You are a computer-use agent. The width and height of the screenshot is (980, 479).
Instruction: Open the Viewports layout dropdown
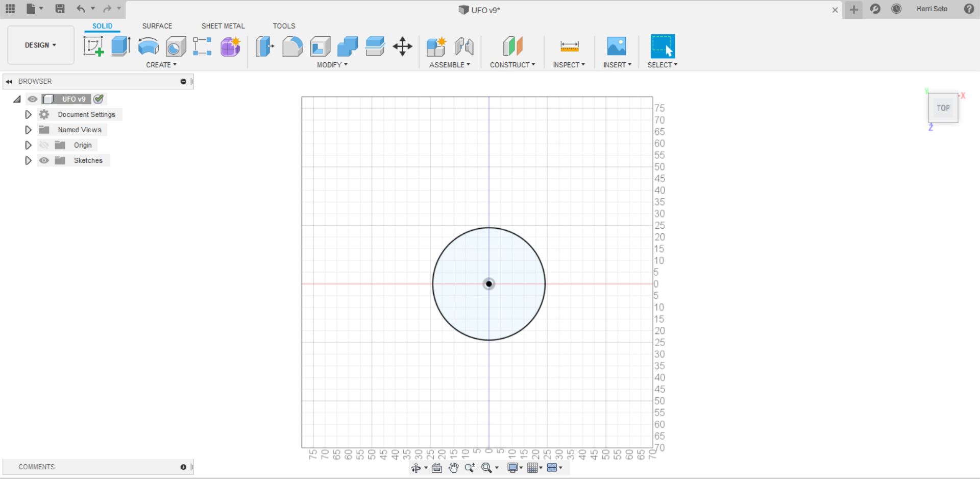(x=555, y=468)
